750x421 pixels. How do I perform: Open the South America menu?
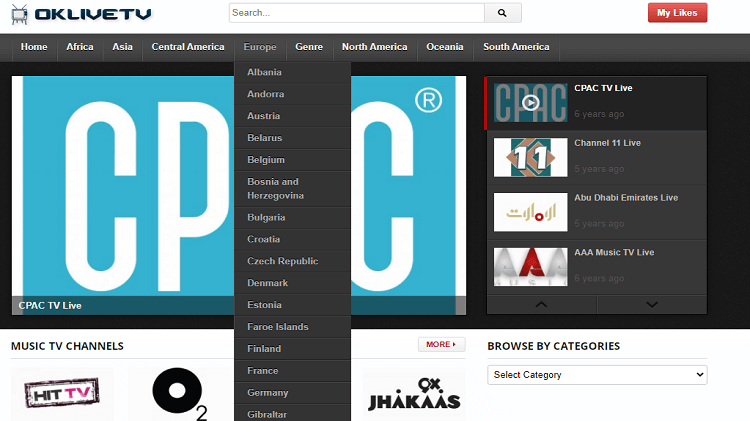tap(516, 47)
